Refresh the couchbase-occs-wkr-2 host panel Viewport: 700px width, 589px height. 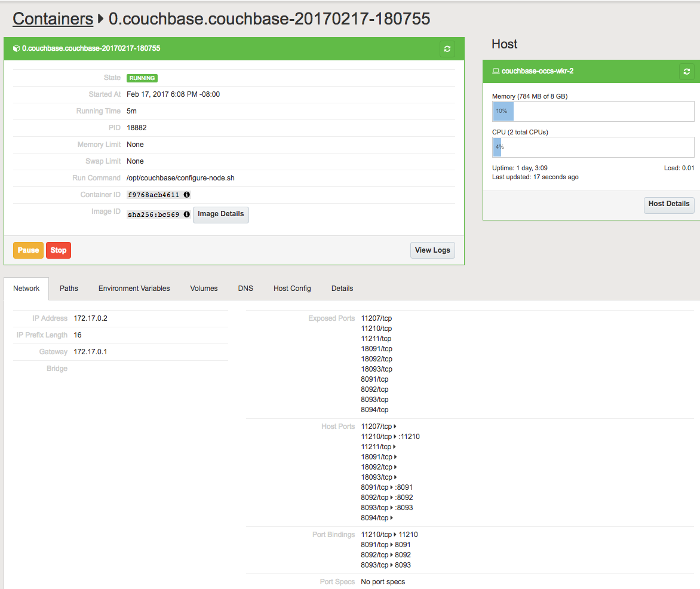pyautogui.click(x=686, y=71)
